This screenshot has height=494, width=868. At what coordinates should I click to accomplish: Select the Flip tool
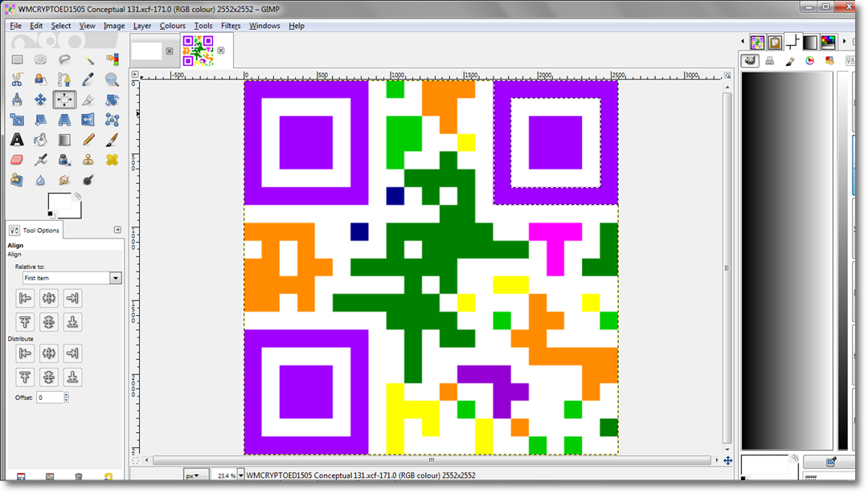88,120
